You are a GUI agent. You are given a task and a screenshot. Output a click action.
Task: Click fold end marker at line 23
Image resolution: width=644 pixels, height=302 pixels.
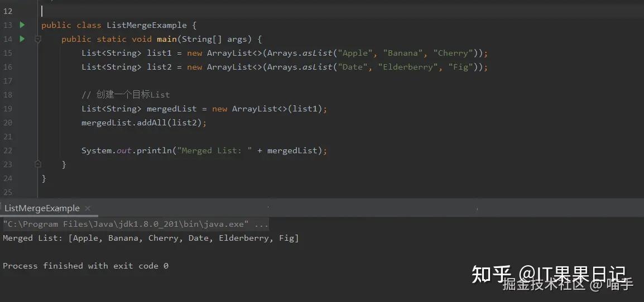pos(38,164)
